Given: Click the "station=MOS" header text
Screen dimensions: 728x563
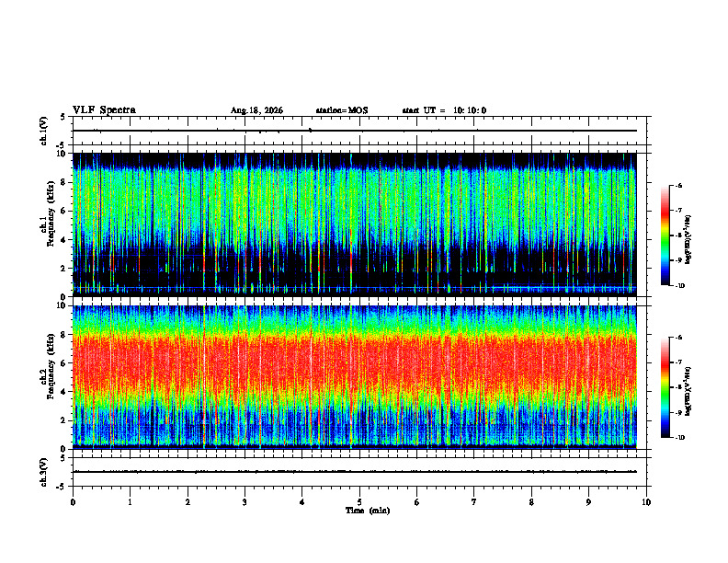Looking at the screenshot, I should (x=342, y=110).
